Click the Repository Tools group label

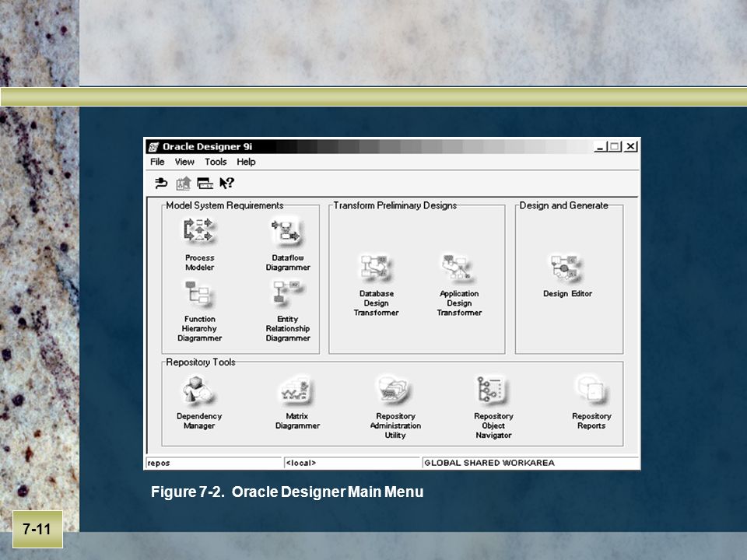coord(201,362)
